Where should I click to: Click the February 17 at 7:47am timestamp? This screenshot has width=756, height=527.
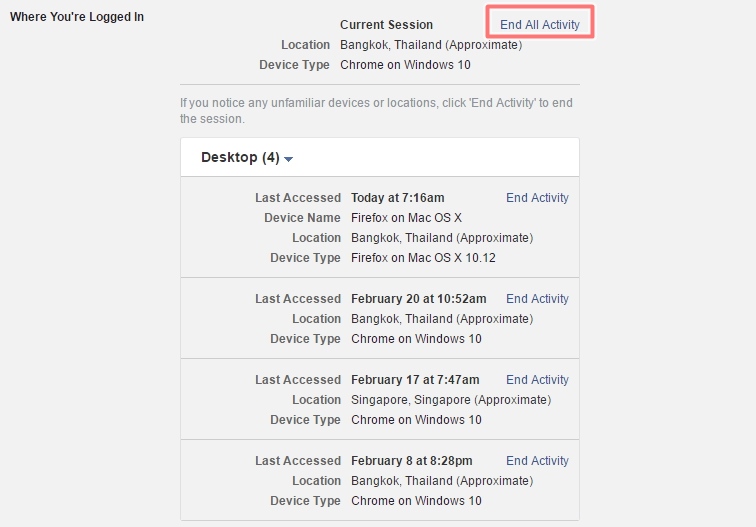point(415,380)
